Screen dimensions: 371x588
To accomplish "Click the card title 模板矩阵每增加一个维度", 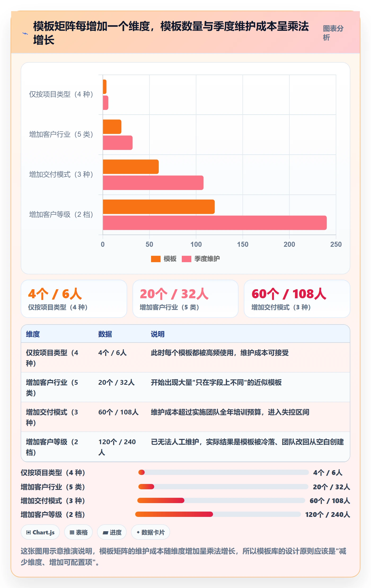I will [171, 33].
